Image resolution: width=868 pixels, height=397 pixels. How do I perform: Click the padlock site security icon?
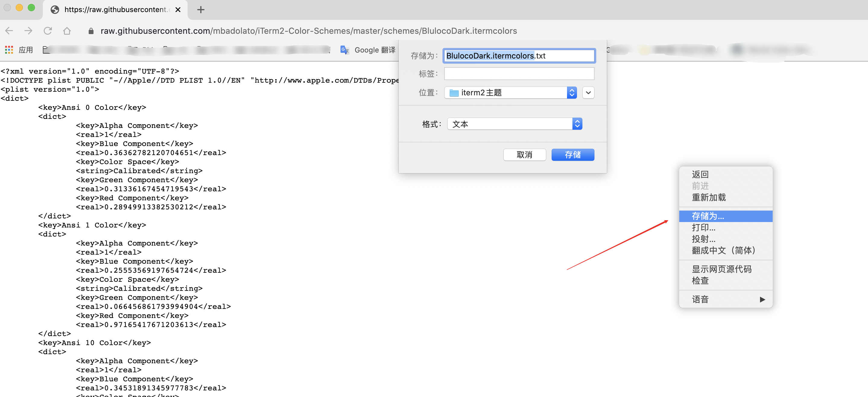(91, 31)
